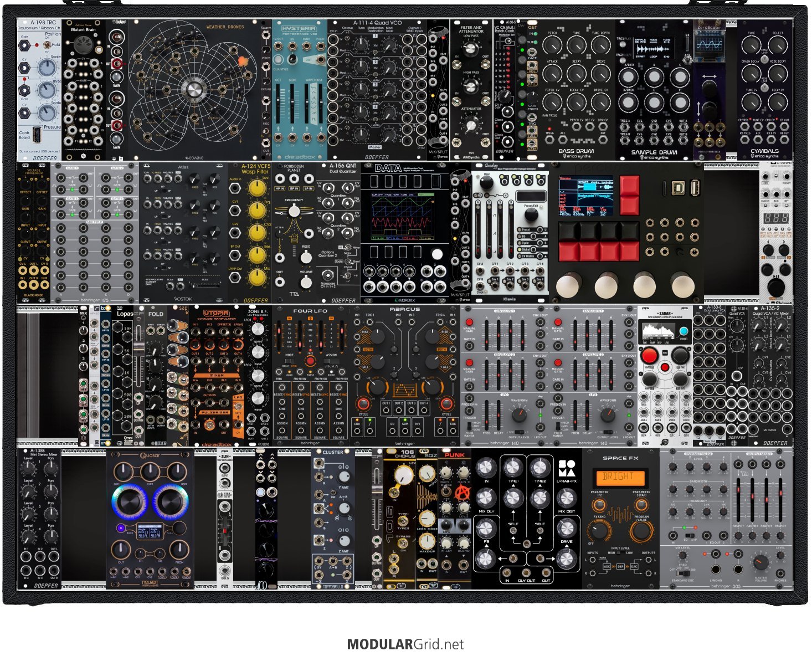Click the Pitch knob on Bass Drum

[552, 45]
